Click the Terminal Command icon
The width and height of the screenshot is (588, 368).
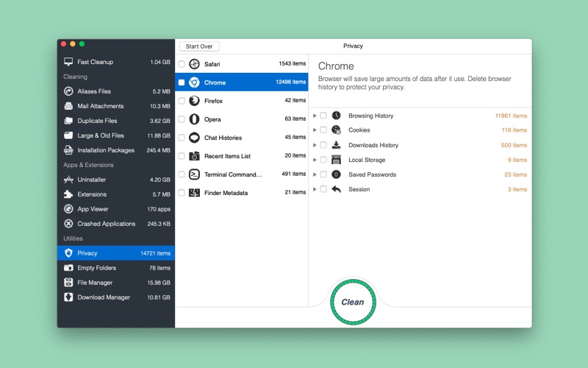pyautogui.click(x=194, y=174)
